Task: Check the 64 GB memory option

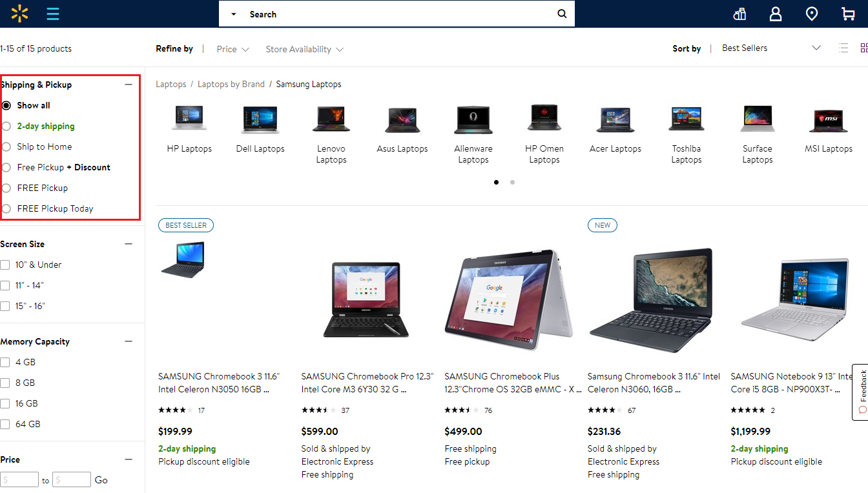Action: pos(5,424)
